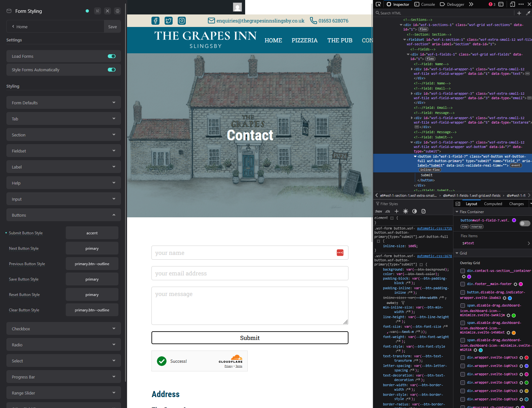Check the div.footer__main-footer grid overlay
The width and height of the screenshot is (532, 408).
(463, 284)
